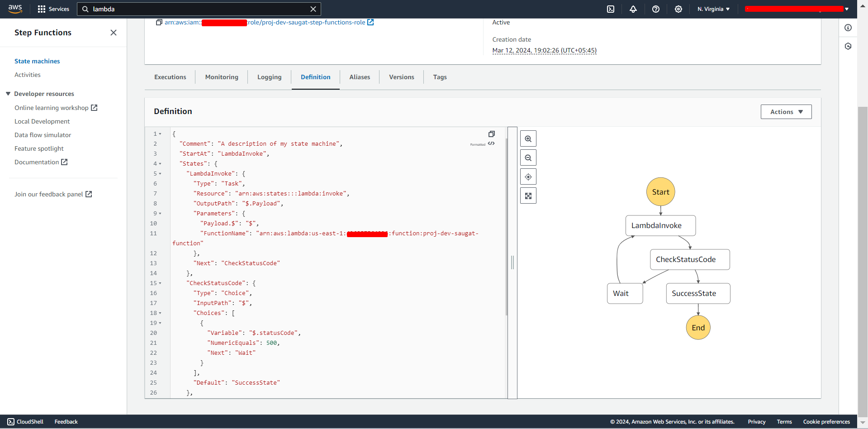Viewport: 868px width, 429px height.
Task: Switch to the Tags tab
Action: 440,77
